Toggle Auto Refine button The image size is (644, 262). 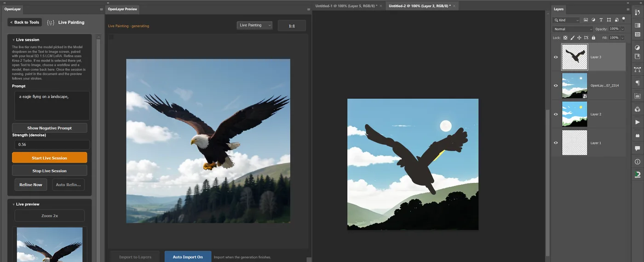click(68, 185)
